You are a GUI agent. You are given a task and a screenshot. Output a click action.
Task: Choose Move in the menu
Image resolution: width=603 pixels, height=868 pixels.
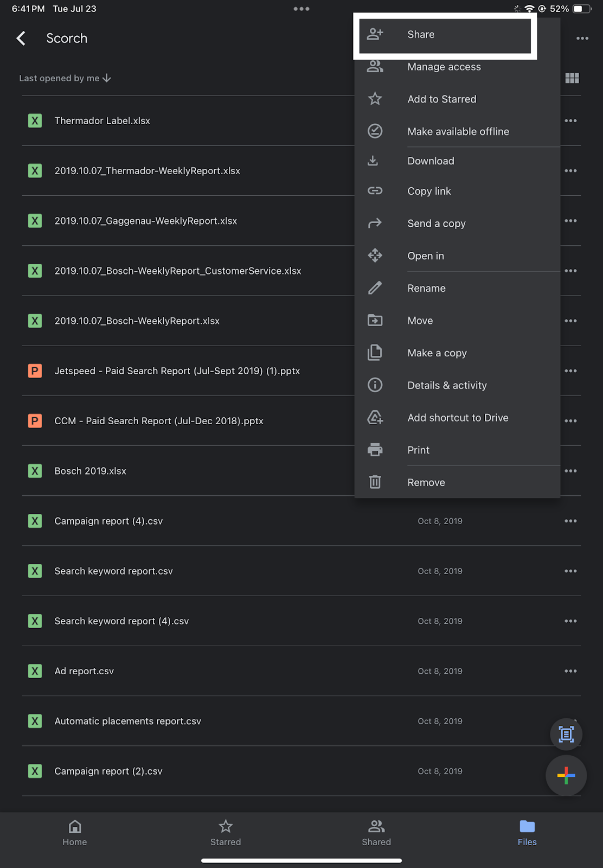coord(457,321)
